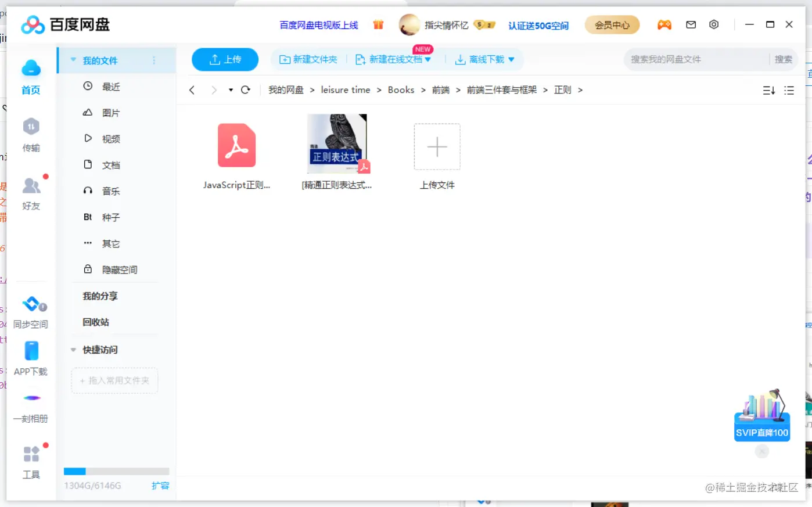This screenshot has height=507, width=812.
Task: Click the user avatar picture
Action: 409,24
